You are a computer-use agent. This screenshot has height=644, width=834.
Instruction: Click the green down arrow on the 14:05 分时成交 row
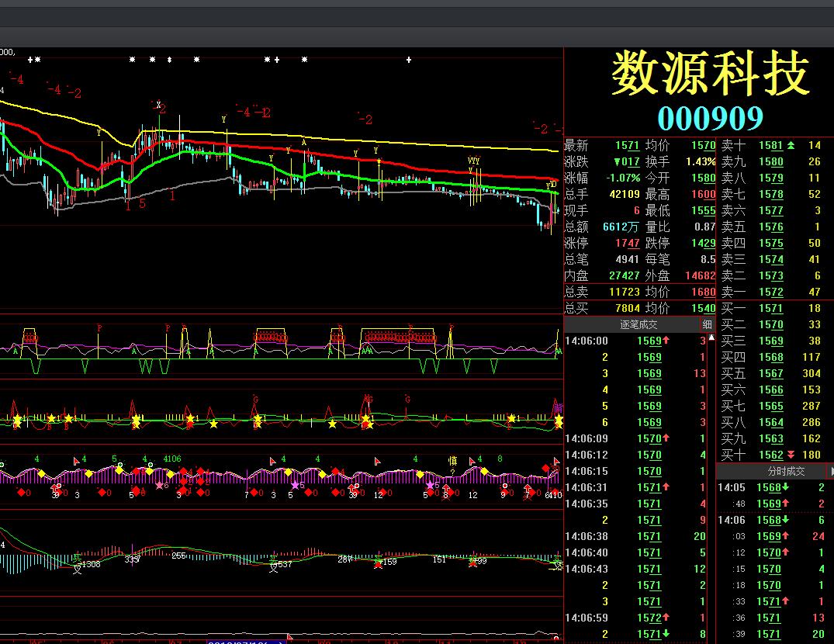(x=786, y=487)
